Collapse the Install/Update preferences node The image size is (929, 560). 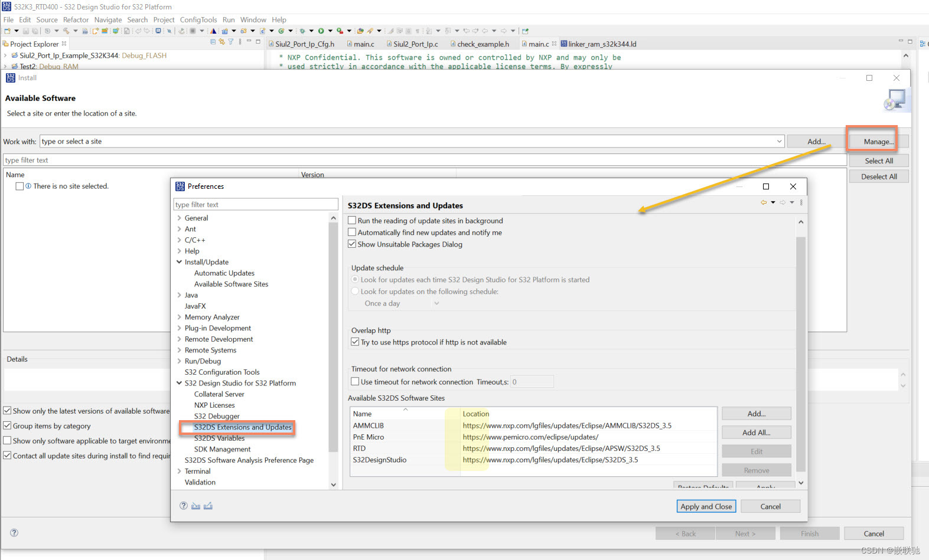(179, 261)
